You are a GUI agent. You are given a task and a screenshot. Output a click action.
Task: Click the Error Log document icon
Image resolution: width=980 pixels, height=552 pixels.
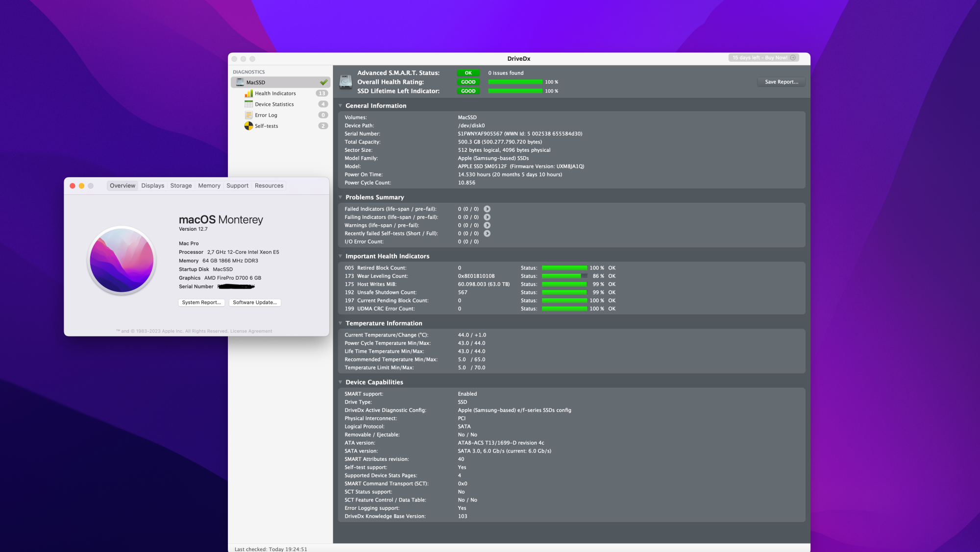coord(248,115)
